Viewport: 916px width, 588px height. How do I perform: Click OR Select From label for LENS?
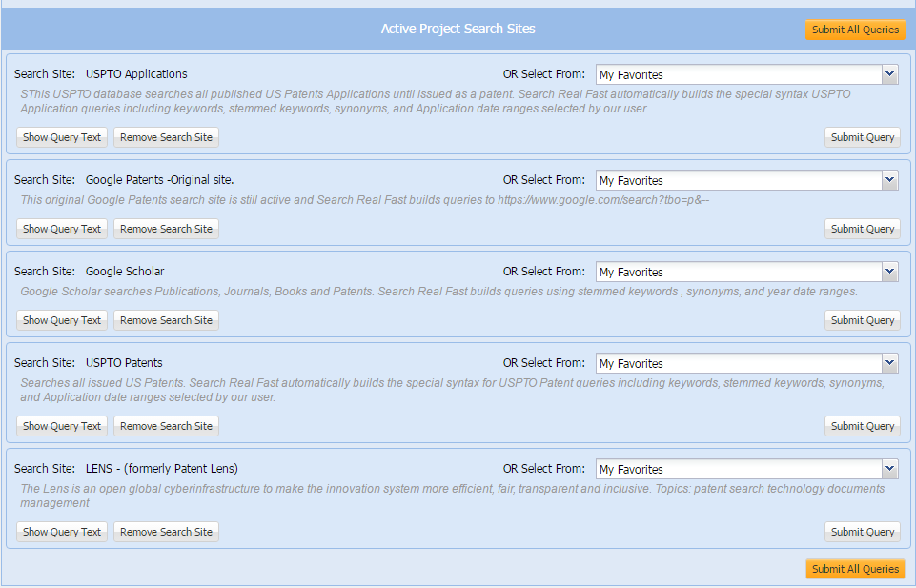(x=544, y=468)
